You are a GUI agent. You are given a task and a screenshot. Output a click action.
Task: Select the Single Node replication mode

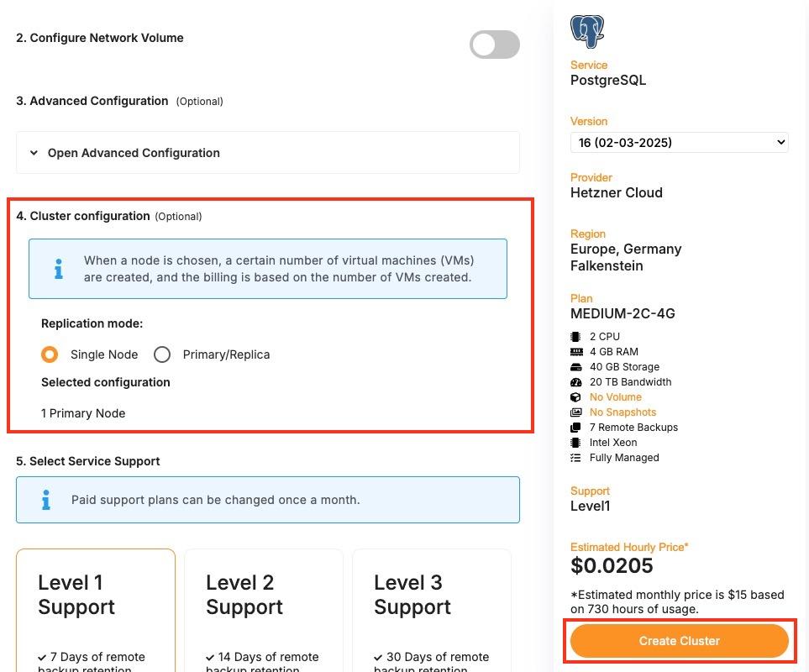pyautogui.click(x=50, y=354)
